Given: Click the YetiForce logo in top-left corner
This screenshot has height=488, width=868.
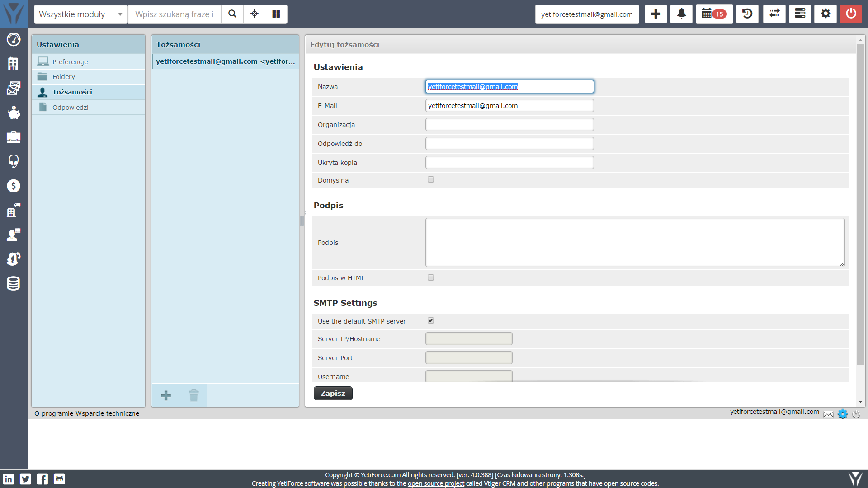Looking at the screenshot, I should click(x=14, y=14).
